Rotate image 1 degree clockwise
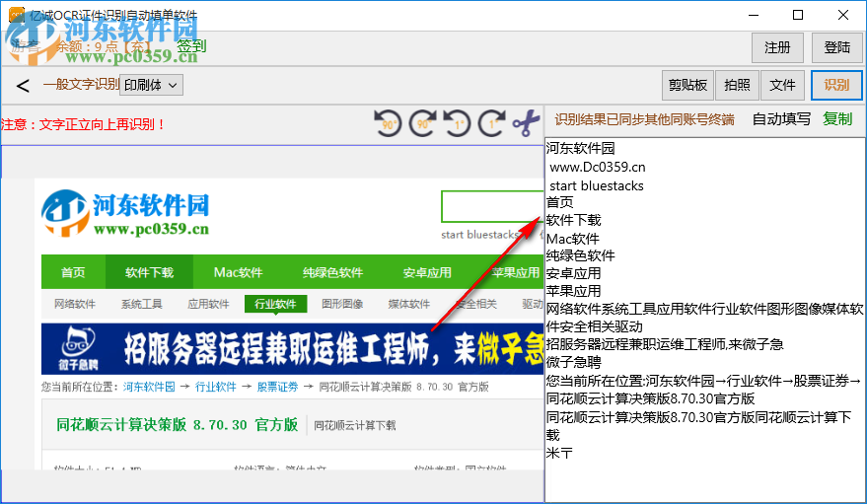 click(491, 122)
